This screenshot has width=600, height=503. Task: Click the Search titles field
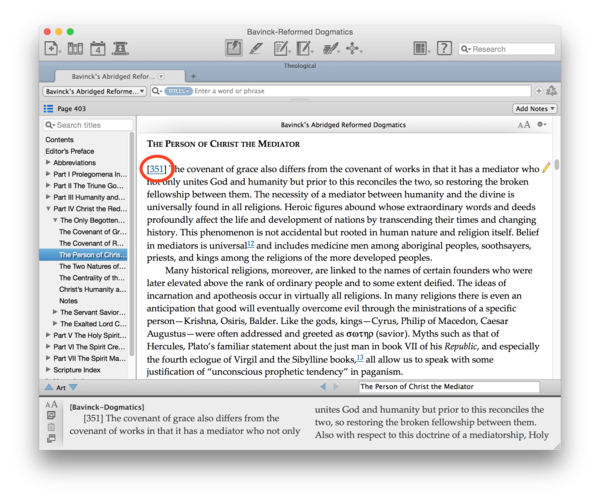88,125
